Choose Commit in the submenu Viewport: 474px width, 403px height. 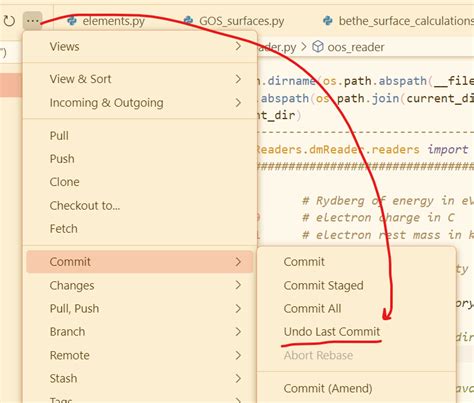[x=356, y=262]
